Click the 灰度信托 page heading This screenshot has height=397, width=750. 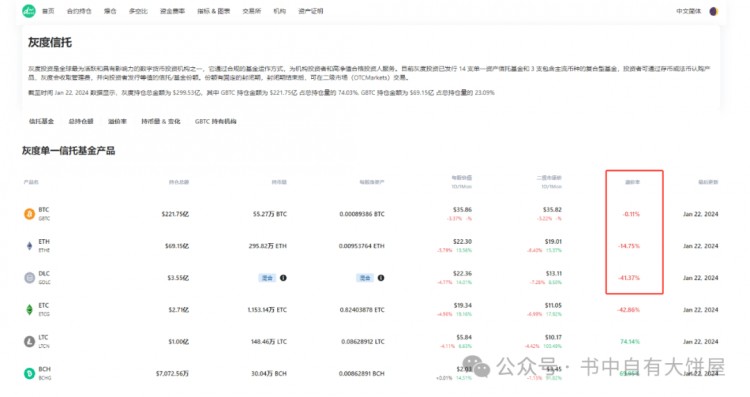click(x=50, y=43)
